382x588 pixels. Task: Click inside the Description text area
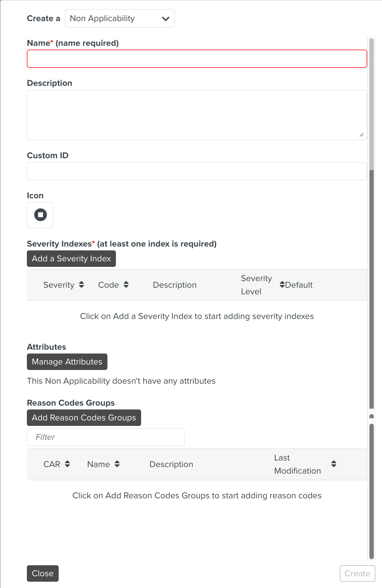point(197,115)
